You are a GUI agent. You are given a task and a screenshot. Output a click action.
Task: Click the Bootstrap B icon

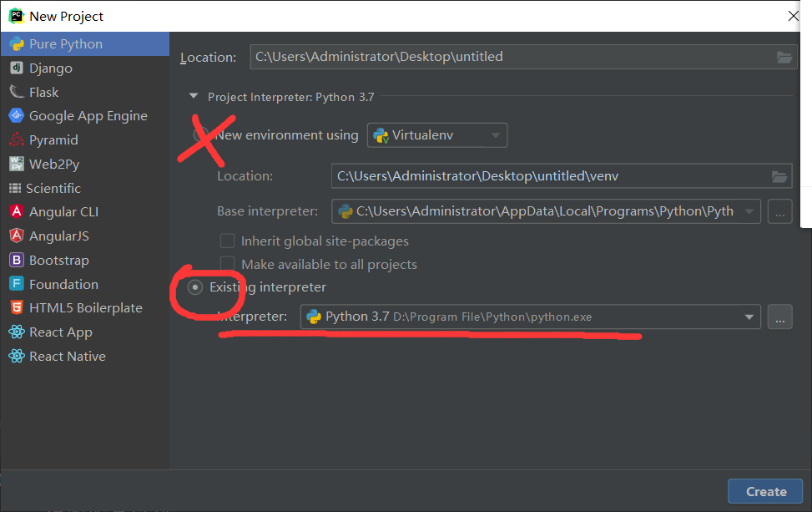17,260
